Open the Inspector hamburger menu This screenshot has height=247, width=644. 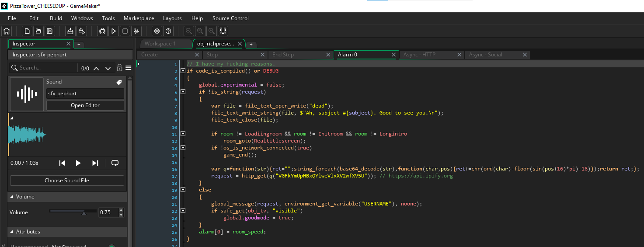click(x=129, y=68)
